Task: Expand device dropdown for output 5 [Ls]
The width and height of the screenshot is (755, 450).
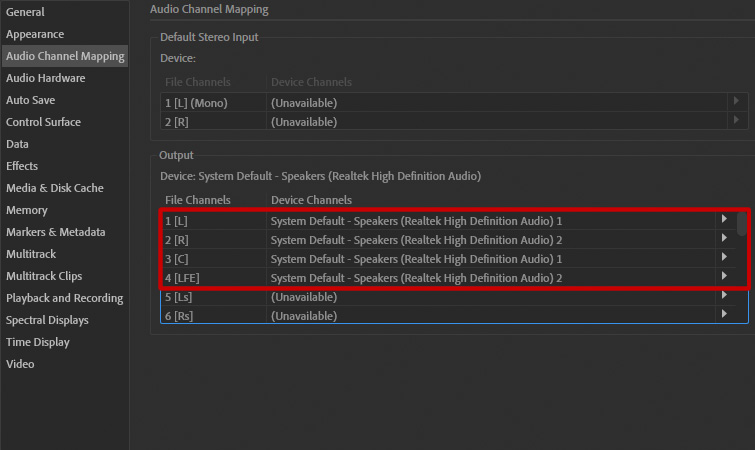Action: 724,296
